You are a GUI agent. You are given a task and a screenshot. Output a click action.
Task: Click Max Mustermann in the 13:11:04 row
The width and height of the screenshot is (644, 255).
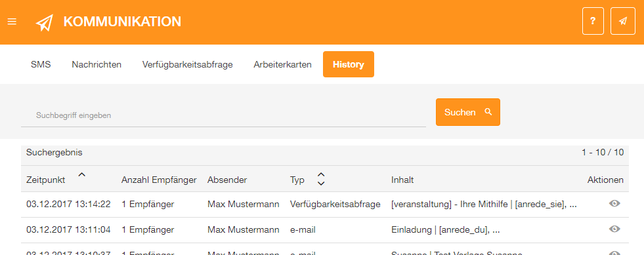[x=244, y=229]
